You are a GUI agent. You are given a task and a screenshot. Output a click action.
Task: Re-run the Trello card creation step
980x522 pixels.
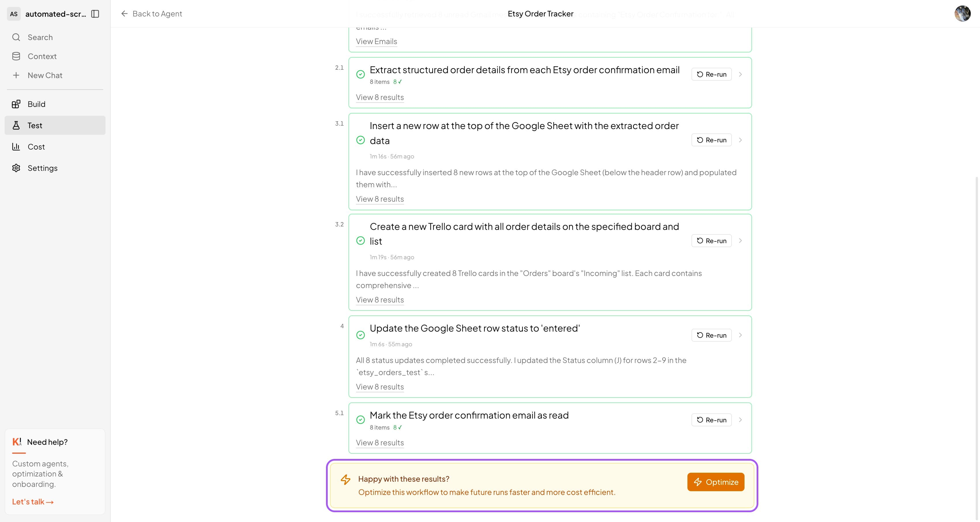click(x=711, y=241)
